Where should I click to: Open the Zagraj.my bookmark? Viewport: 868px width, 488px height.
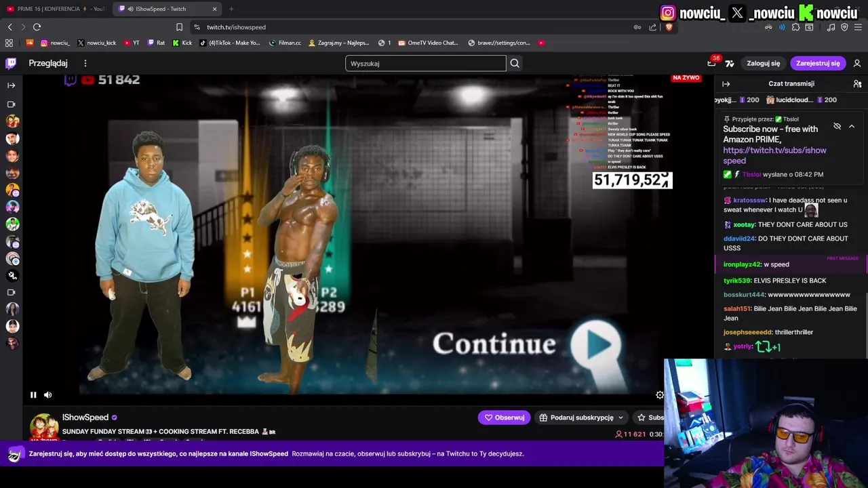[x=339, y=43]
